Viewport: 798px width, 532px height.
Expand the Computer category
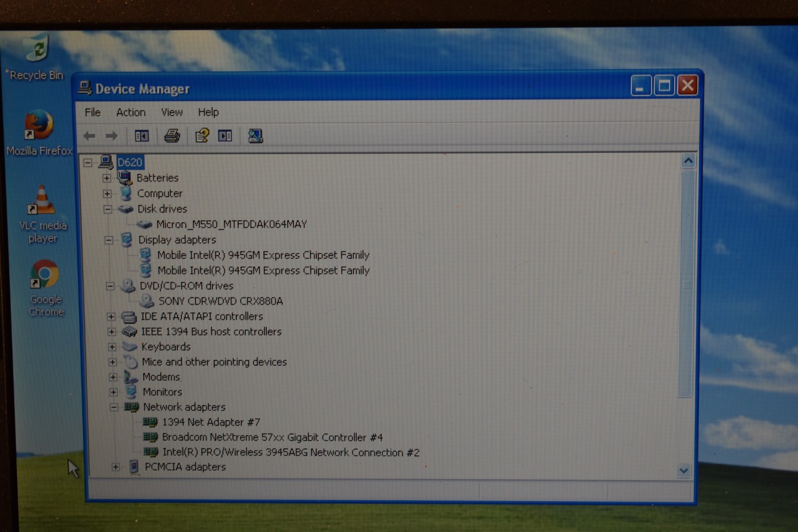pos(107,193)
